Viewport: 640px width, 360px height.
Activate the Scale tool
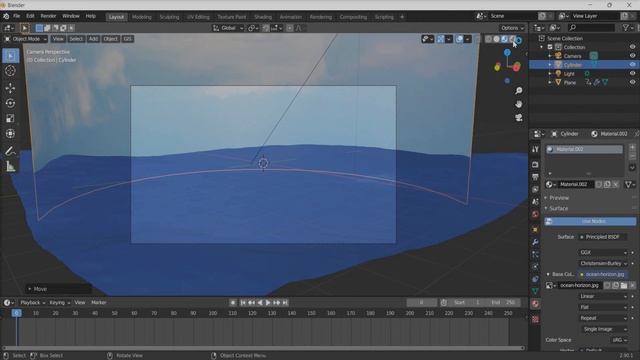pos(11,118)
